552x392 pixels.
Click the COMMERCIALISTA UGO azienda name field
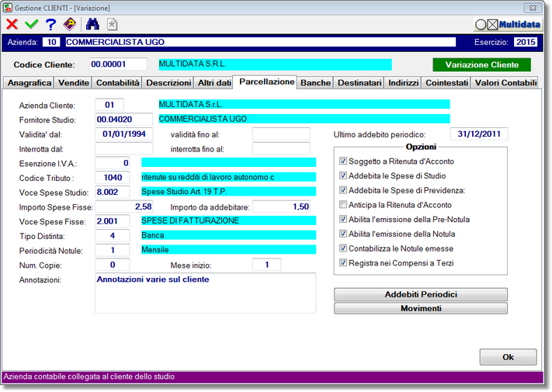tap(261, 42)
